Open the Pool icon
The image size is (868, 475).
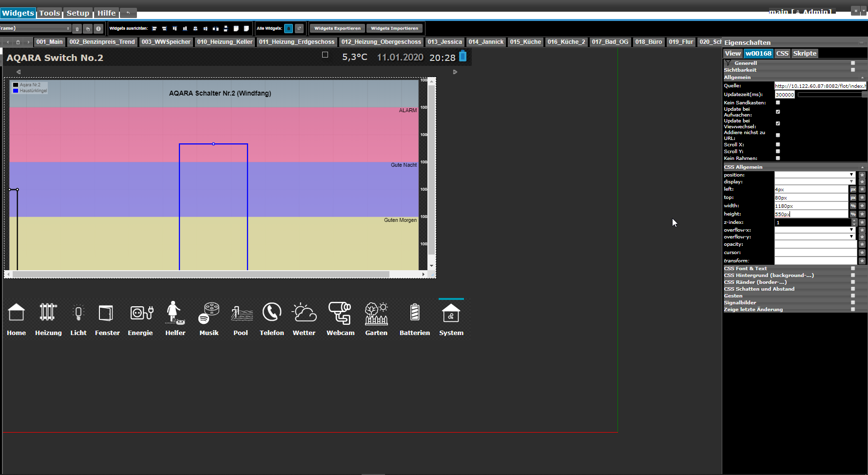[242, 313]
